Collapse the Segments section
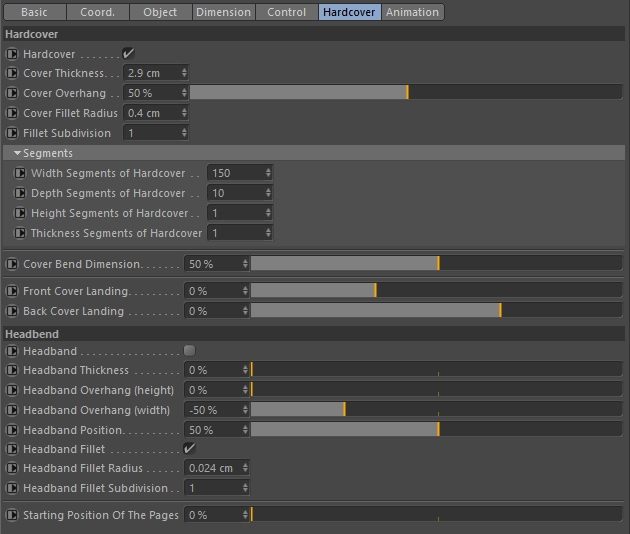 click(x=17, y=153)
